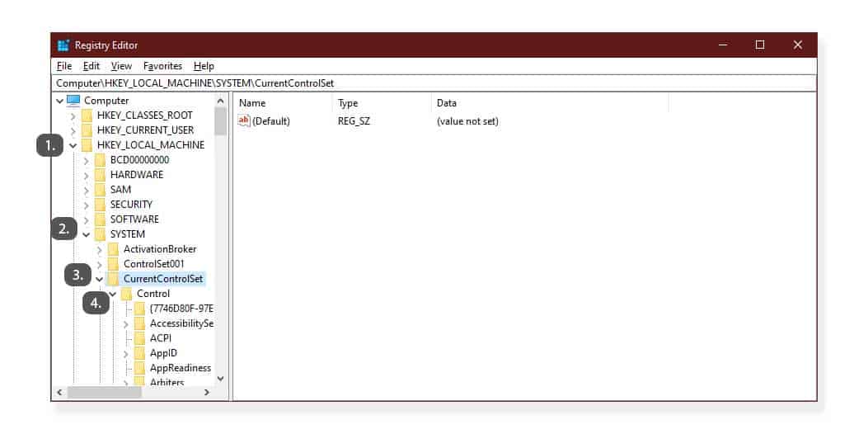Click the Registry Editor title bar icon
This screenshot has width=868, height=434.
click(63, 45)
